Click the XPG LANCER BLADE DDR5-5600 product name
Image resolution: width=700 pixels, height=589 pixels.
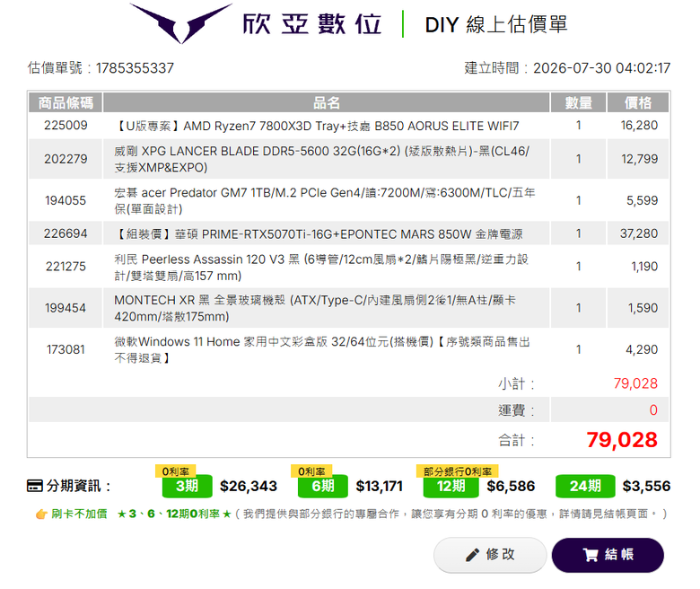click(321, 160)
